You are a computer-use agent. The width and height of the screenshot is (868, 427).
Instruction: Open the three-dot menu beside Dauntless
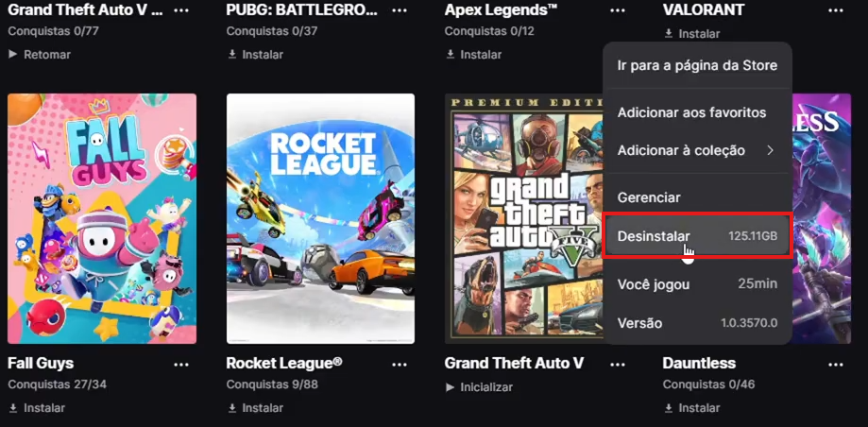pyautogui.click(x=835, y=364)
